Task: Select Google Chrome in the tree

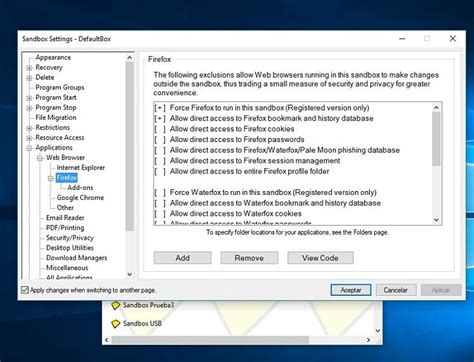Action: 80,197
